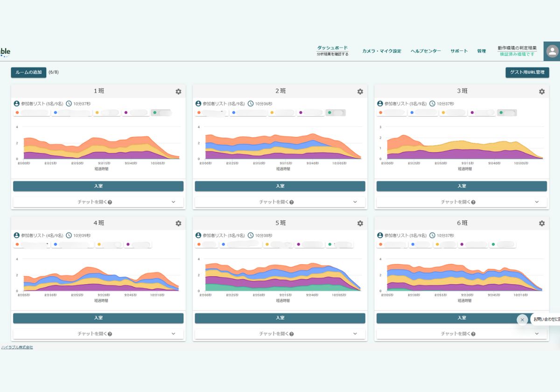Click chat help question icon in 1班
Viewport: 560px width, 392px height.
[110, 203]
